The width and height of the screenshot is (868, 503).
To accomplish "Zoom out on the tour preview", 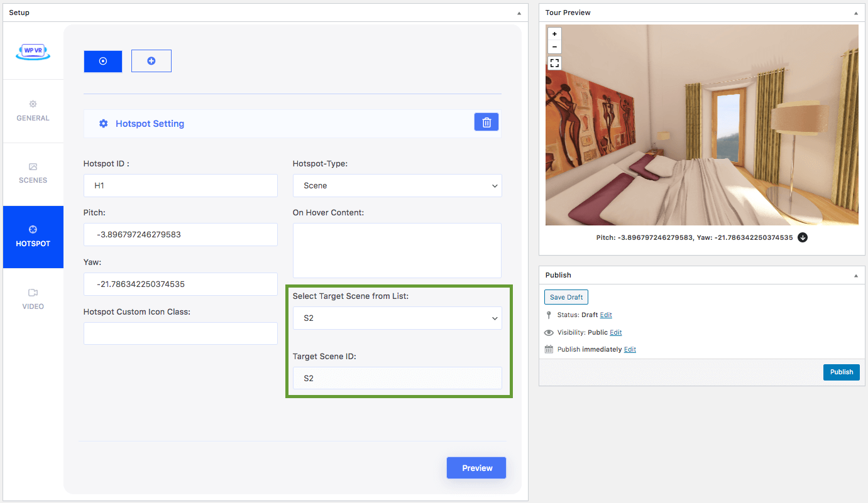I will click(554, 46).
